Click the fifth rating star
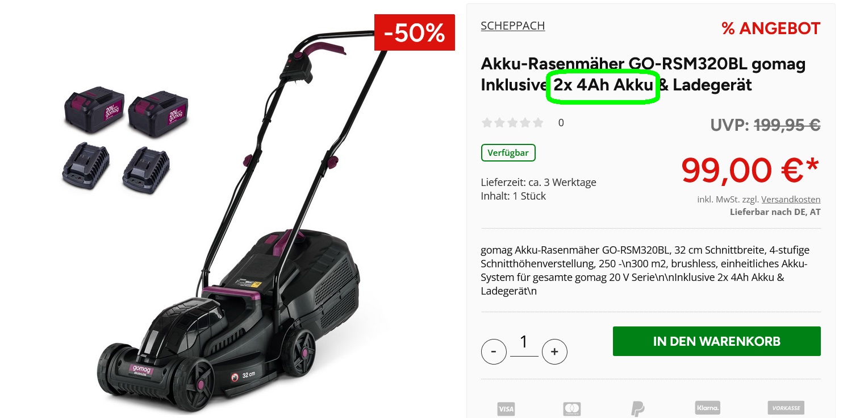 pos(538,122)
